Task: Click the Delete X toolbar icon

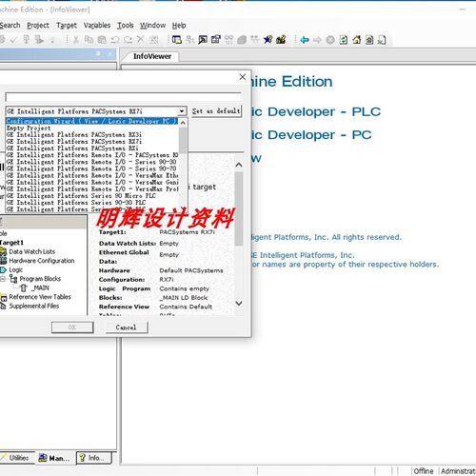Action: pyautogui.click(x=140, y=40)
